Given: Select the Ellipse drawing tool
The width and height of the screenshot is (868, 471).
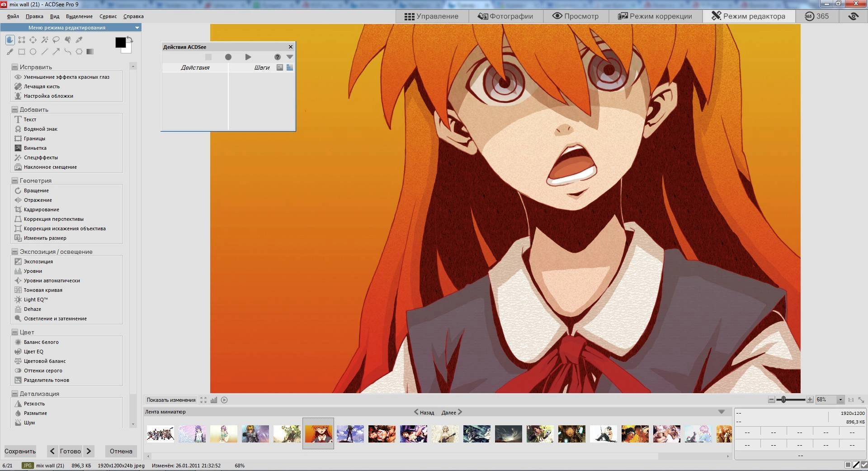Looking at the screenshot, I should point(33,52).
